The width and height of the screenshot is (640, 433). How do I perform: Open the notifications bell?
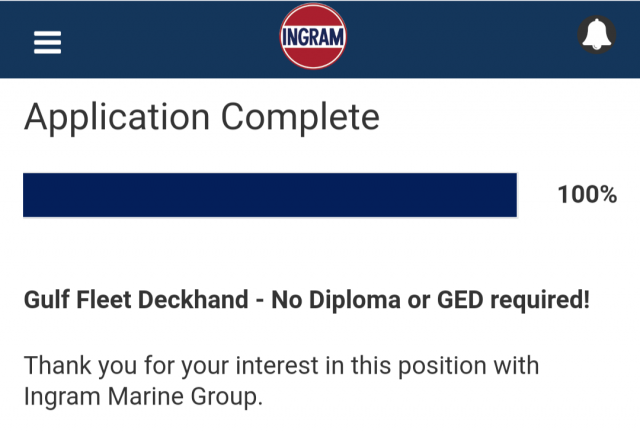[597, 36]
